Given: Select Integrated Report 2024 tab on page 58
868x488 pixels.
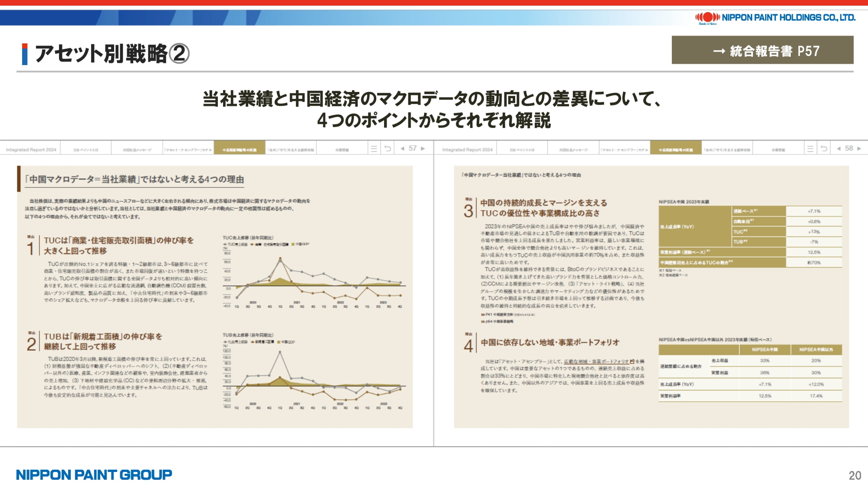Looking at the screenshot, I should coord(467,150).
